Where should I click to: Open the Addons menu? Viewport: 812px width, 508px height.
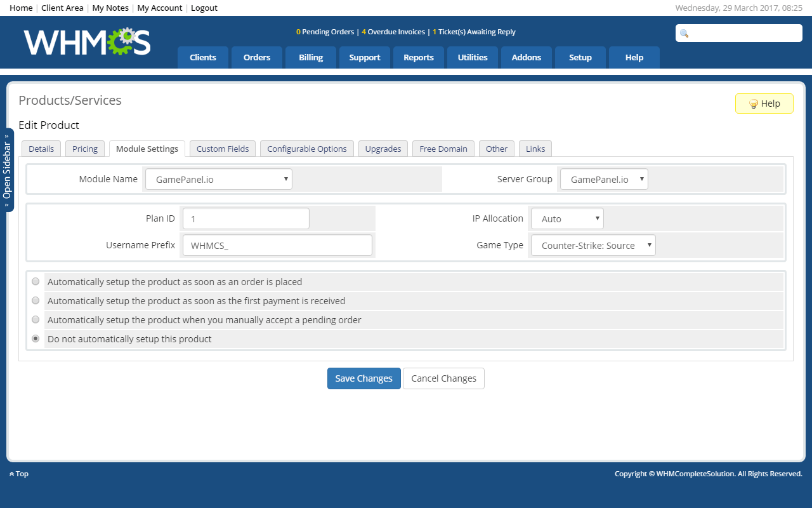pos(527,57)
